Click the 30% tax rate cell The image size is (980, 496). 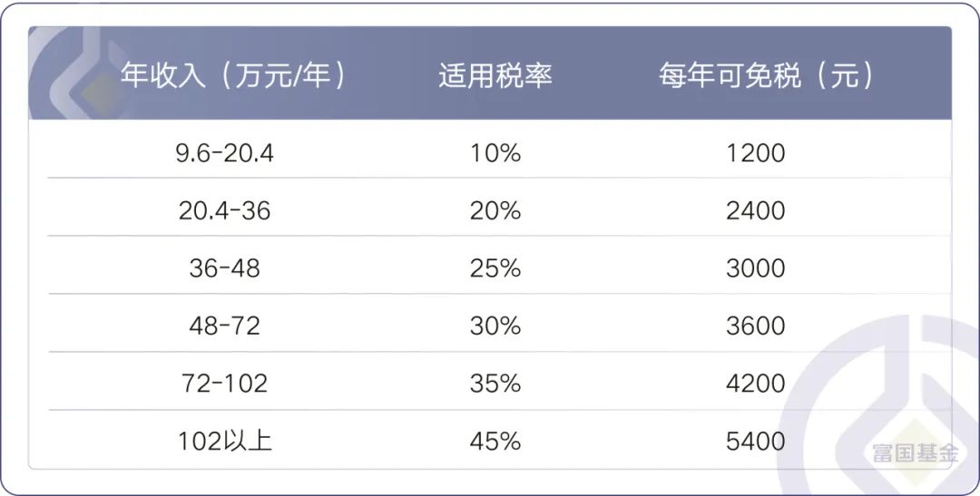(495, 326)
